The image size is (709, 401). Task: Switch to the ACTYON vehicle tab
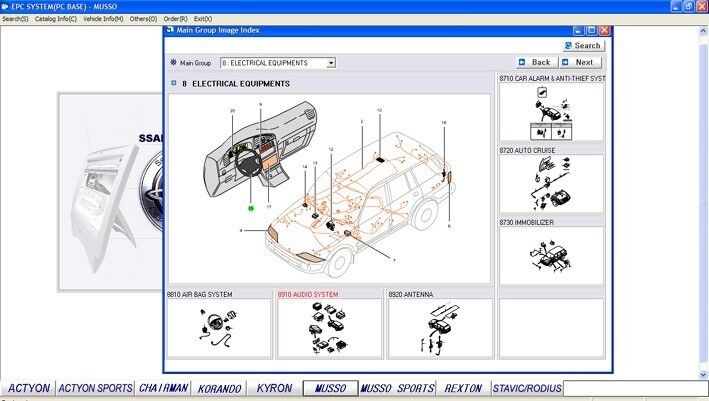[27, 388]
